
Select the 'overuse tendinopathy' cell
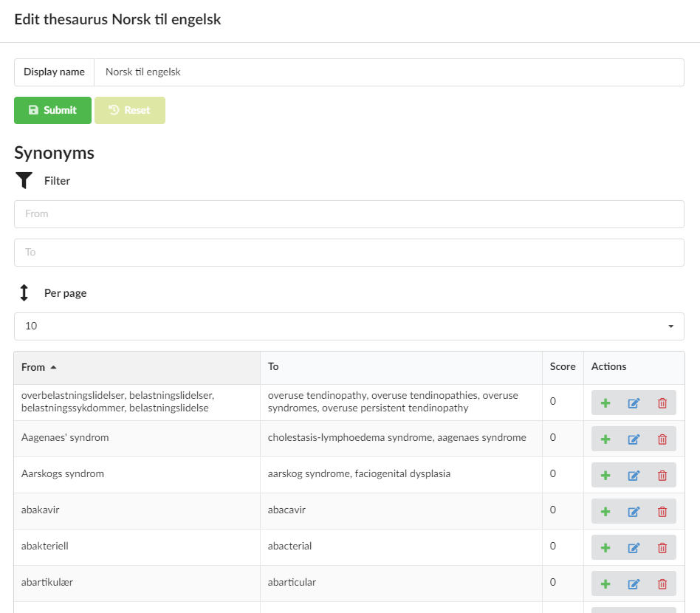click(x=401, y=403)
